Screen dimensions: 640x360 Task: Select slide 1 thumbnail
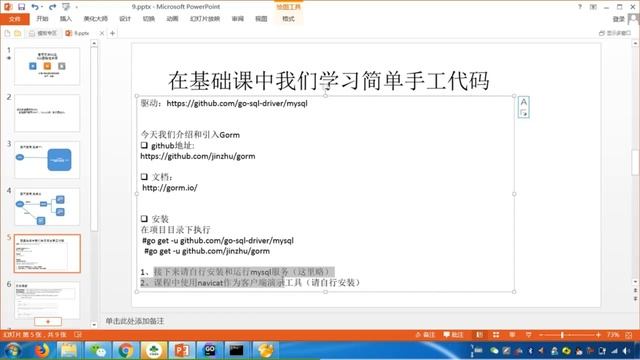click(47, 66)
